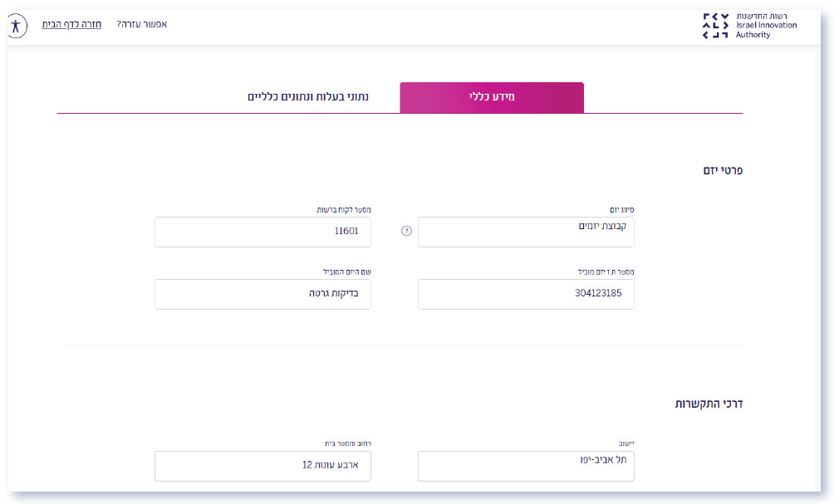This screenshot has width=839, height=504.
Task: Go back via חזרה לדף הבית link
Action: (71, 24)
